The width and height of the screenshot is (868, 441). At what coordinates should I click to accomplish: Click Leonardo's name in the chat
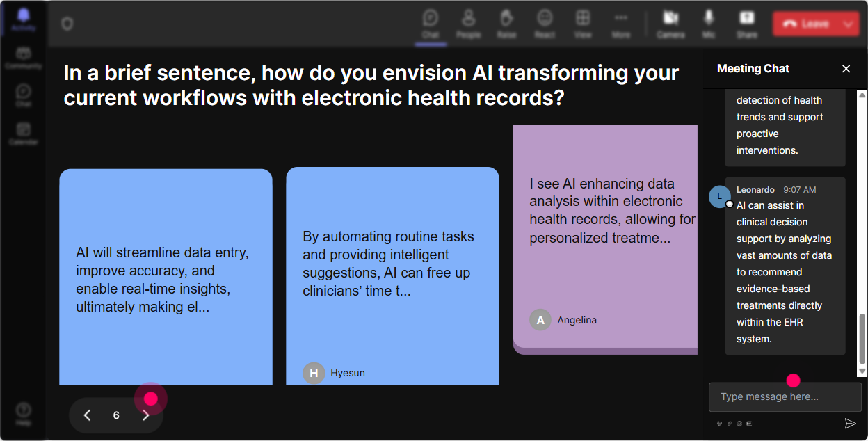click(x=755, y=189)
